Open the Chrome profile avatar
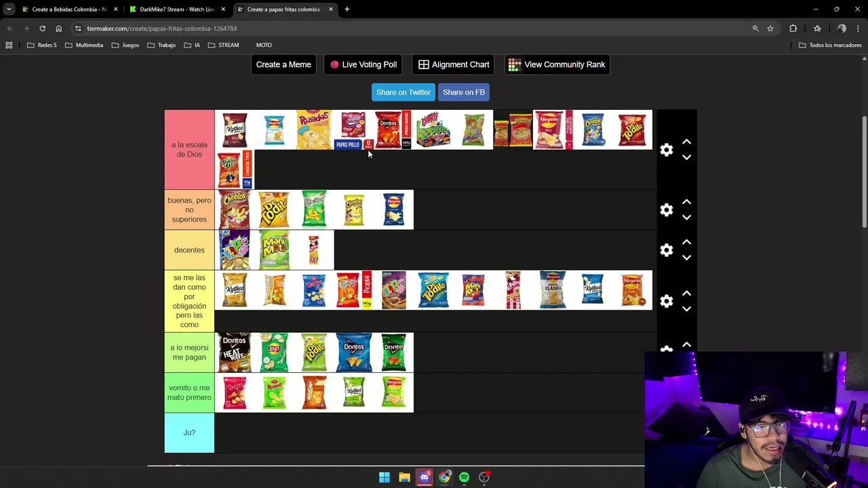The width and height of the screenshot is (868, 488). [x=842, y=28]
